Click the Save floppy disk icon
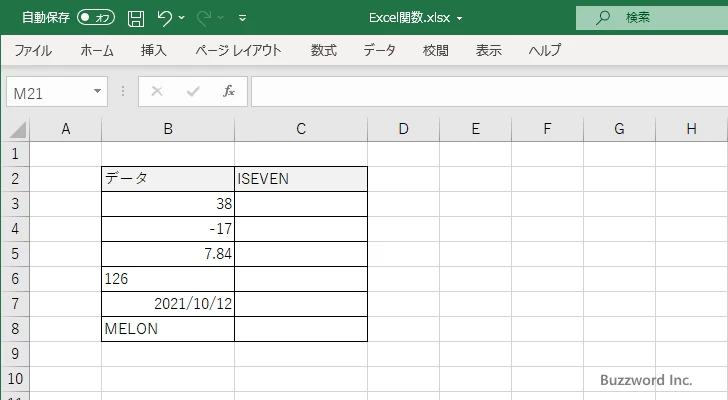728x400 pixels. click(x=136, y=18)
